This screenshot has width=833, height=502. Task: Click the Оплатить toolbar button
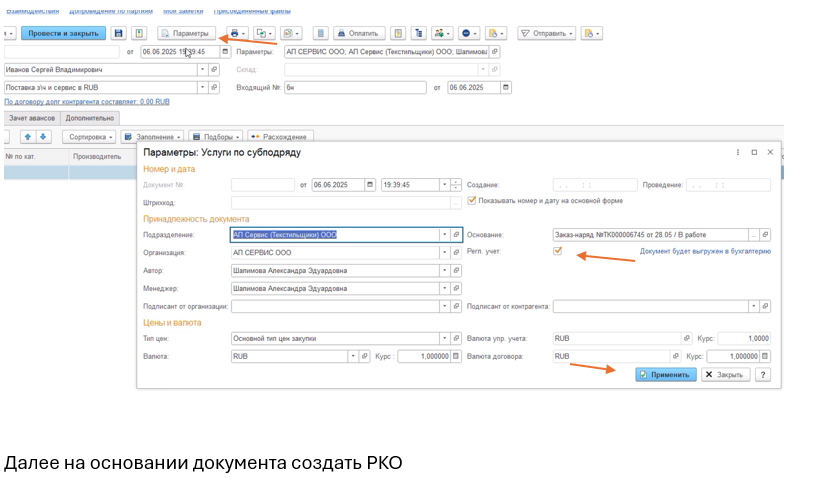coord(359,33)
